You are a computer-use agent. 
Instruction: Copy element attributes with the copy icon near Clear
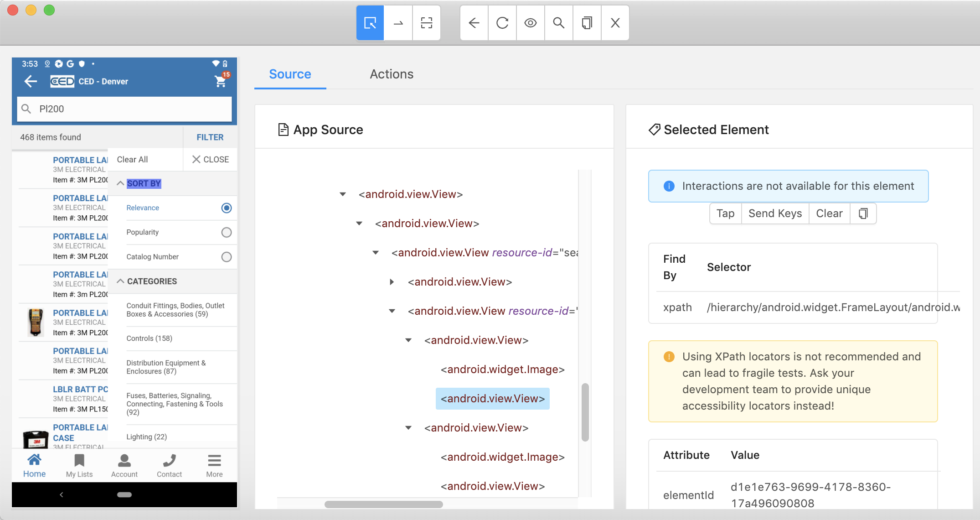[x=863, y=213]
